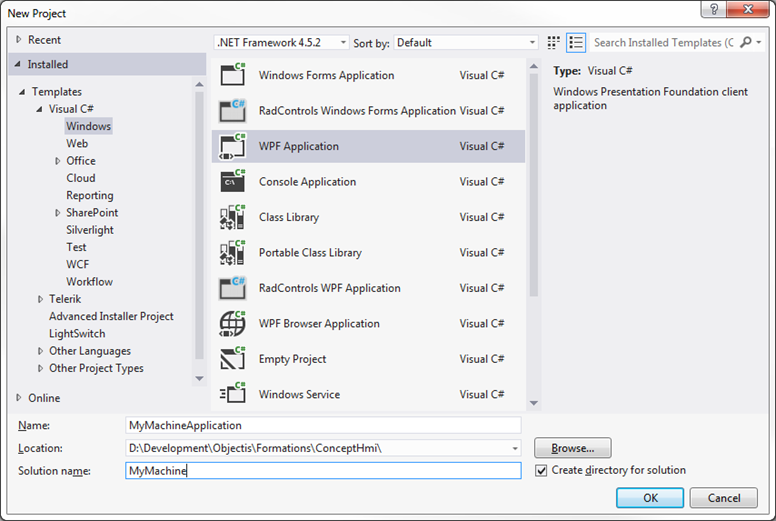
Task: Select the Portable Class Library name
Action: click(310, 252)
